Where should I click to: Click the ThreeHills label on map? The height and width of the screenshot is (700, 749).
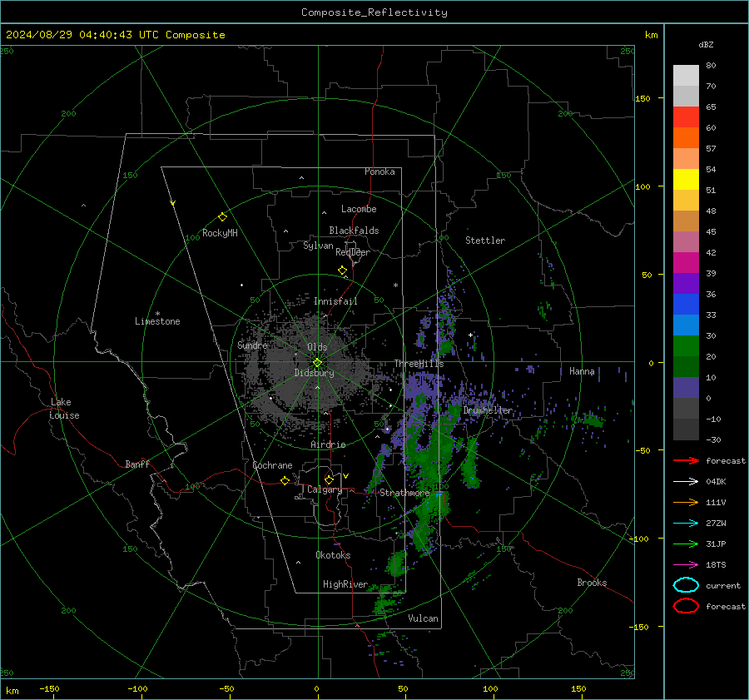(419, 364)
